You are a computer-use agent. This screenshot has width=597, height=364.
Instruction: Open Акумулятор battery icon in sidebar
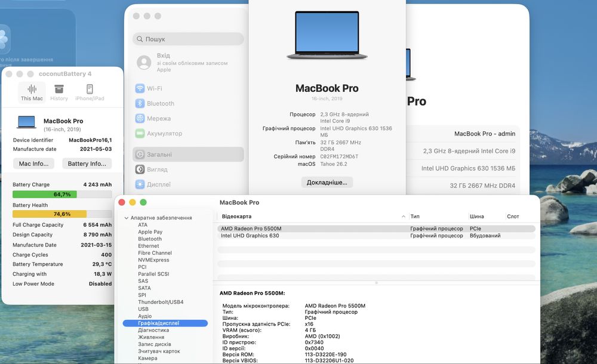tap(140, 133)
